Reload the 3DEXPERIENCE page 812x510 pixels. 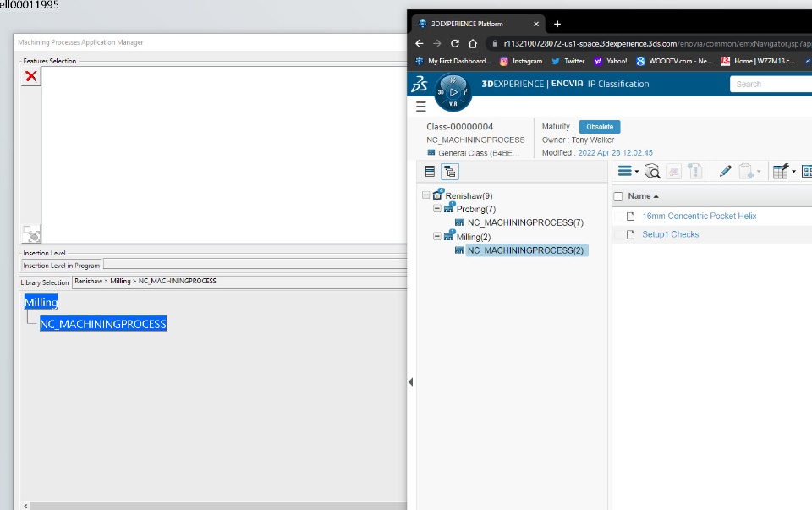(x=455, y=43)
